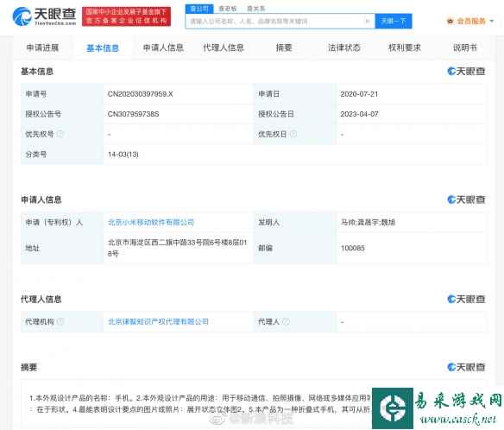Select the 查关系 search tab
The height and width of the screenshot is (430, 504).
click(x=255, y=9)
